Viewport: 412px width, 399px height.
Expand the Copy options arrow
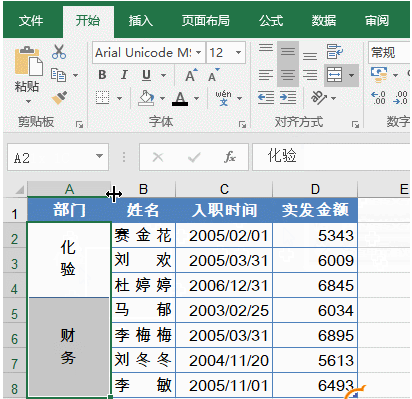[75, 75]
